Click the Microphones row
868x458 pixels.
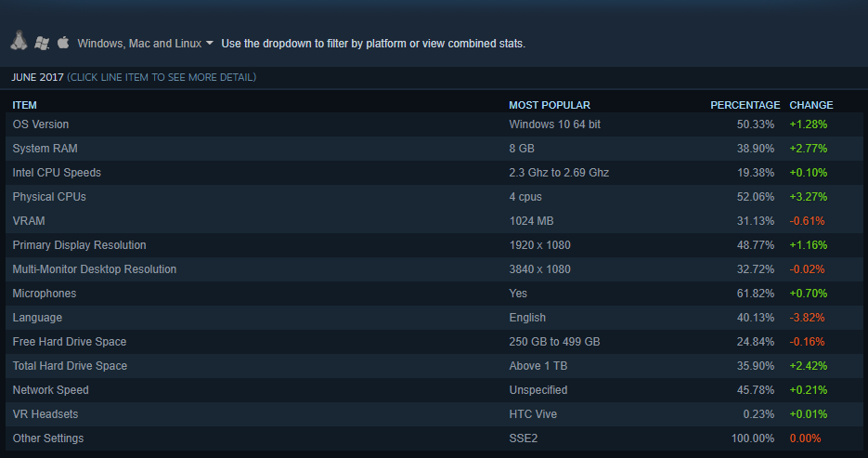(x=45, y=293)
